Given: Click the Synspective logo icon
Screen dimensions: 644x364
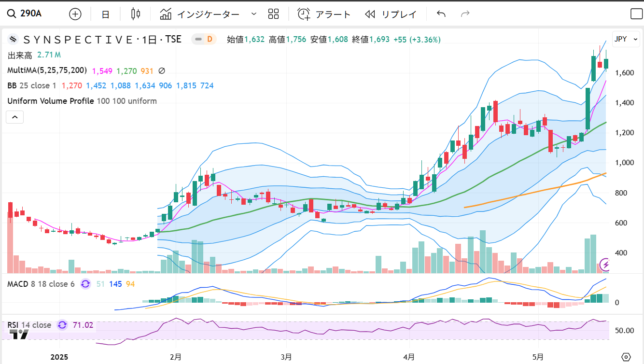Looking at the screenshot, I should (13, 40).
